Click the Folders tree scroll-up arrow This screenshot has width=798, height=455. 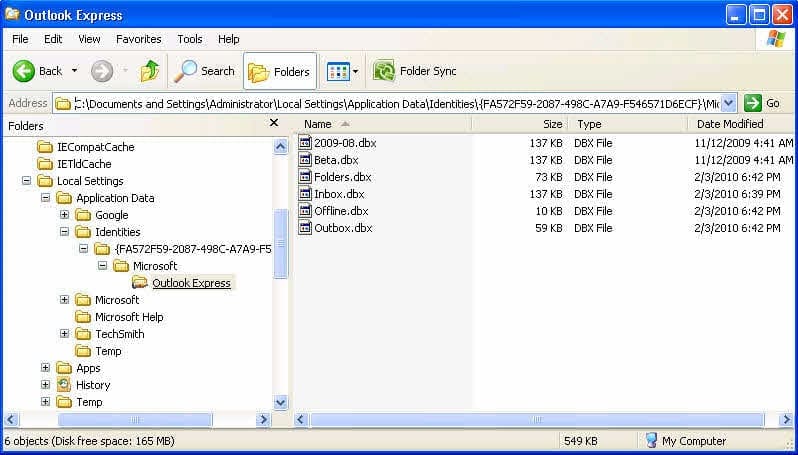pos(280,147)
